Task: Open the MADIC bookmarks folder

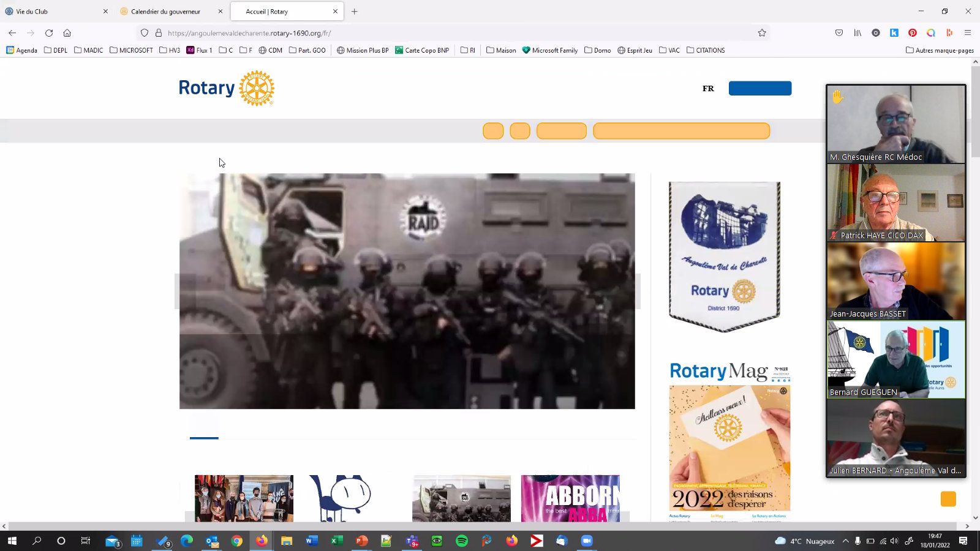Action: (x=88, y=50)
